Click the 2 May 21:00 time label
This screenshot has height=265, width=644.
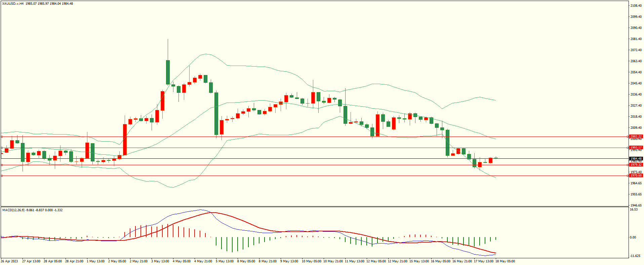139,261
